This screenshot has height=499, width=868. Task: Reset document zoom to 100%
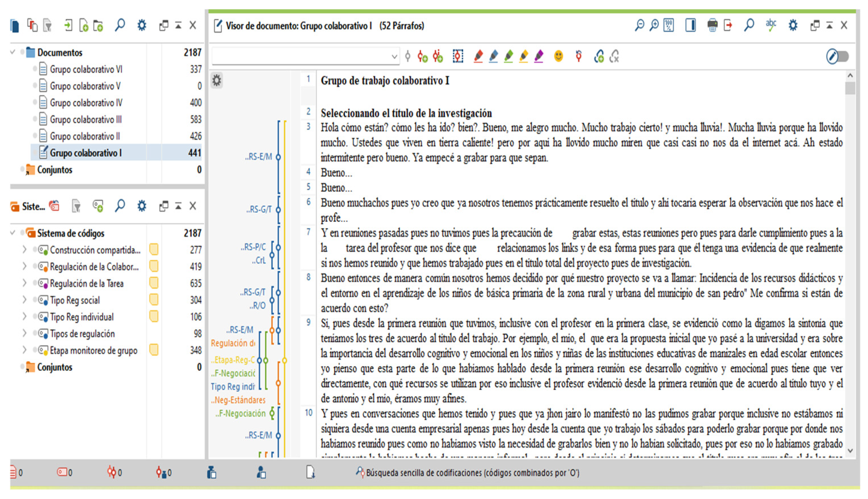669,25
